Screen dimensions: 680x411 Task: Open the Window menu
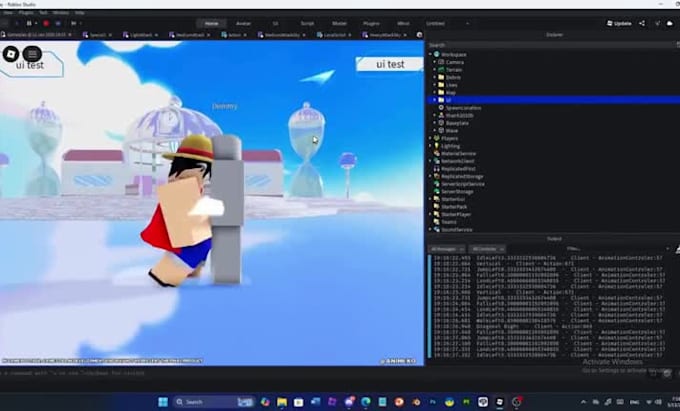click(61, 13)
